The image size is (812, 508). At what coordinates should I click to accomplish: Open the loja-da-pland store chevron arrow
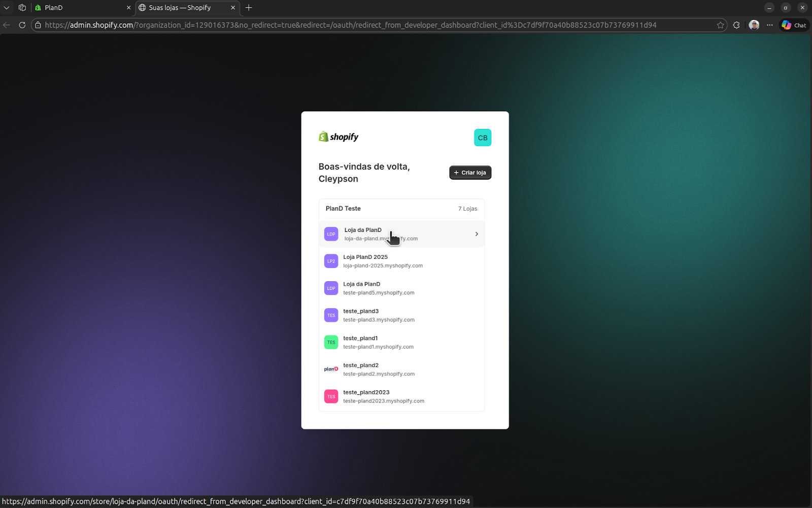(477, 234)
